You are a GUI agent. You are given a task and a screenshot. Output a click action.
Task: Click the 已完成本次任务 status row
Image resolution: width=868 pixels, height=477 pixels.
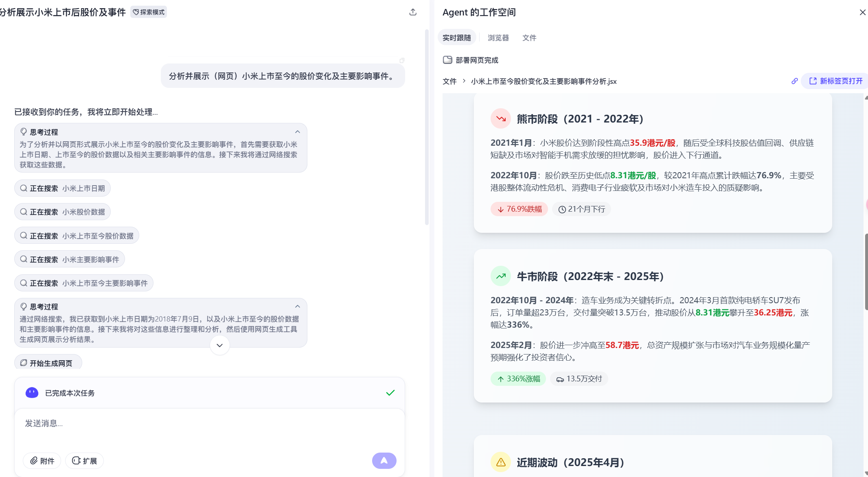click(x=210, y=393)
